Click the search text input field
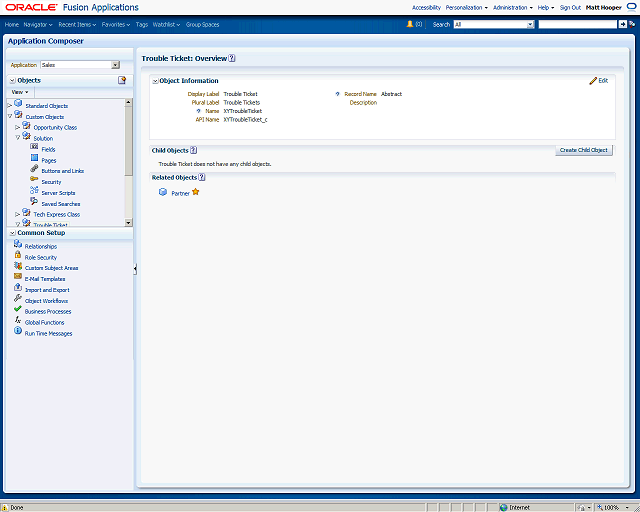 click(578, 24)
